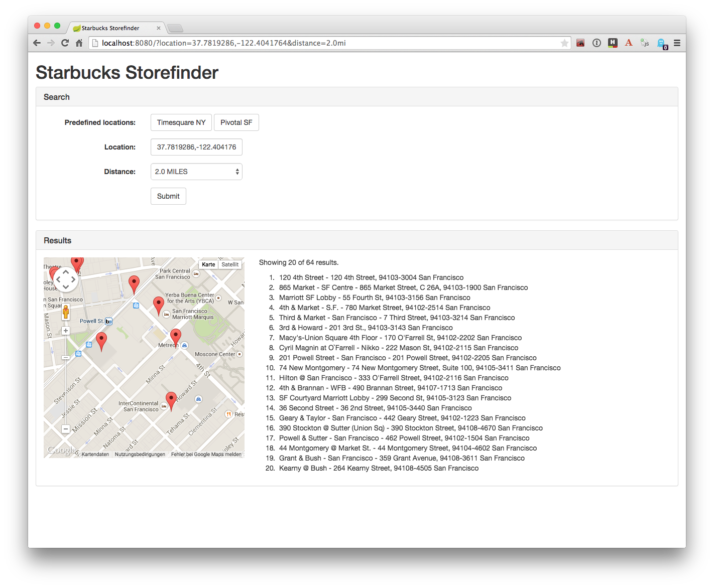
Task: Click the Submit button
Action: pyautogui.click(x=168, y=196)
